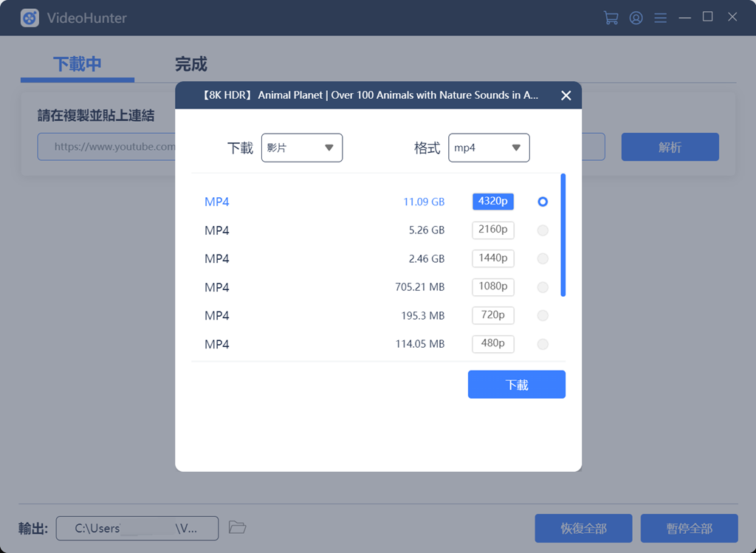Screen dimensions: 756x553
Task: Open the hamburger menu icon
Action: click(x=661, y=18)
